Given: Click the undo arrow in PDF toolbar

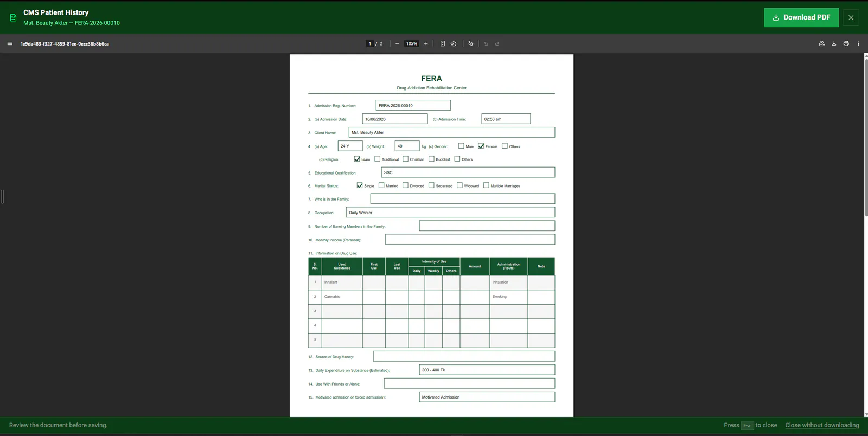Looking at the screenshot, I should pos(486,43).
